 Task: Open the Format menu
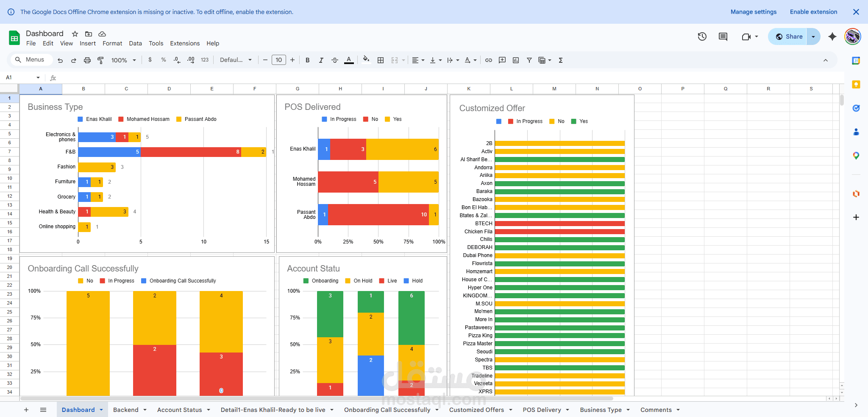click(x=112, y=43)
